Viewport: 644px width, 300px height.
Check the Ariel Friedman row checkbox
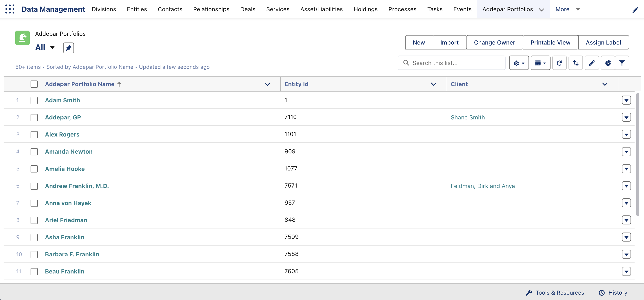(x=34, y=220)
